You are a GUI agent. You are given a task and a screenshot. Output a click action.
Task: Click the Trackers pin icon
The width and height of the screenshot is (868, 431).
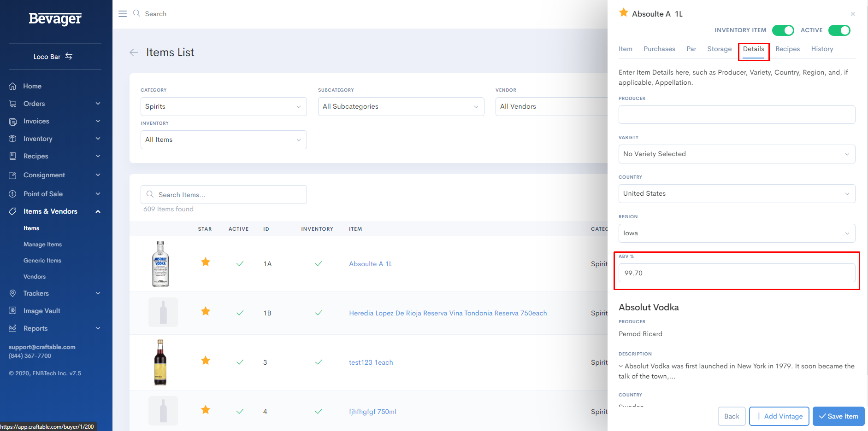[13, 293]
